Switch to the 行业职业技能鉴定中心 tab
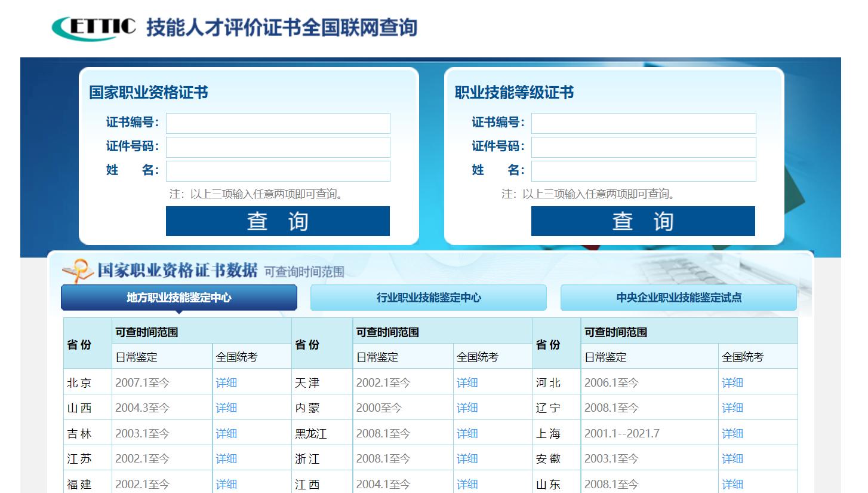The width and height of the screenshot is (868, 493). coord(428,298)
